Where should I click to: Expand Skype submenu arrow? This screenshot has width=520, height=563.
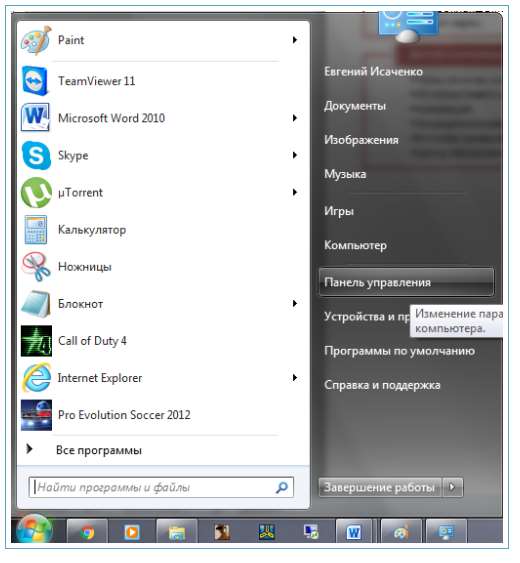coord(295,155)
